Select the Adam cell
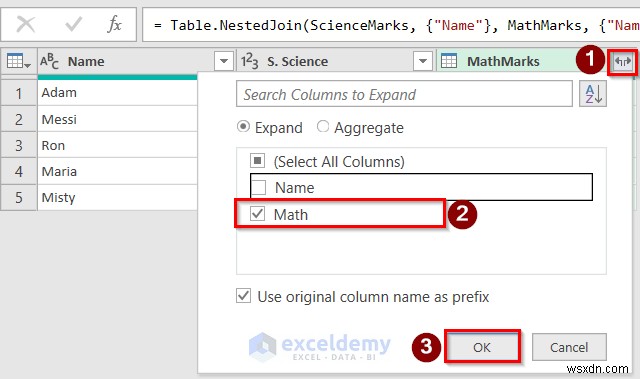 (118, 93)
